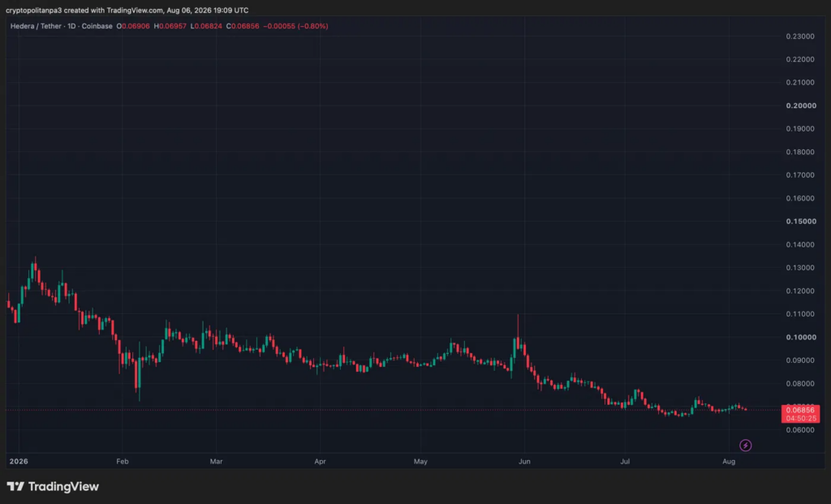The width and height of the screenshot is (831, 504).
Task: Click the Coinbase exchange label
Action: point(97,26)
